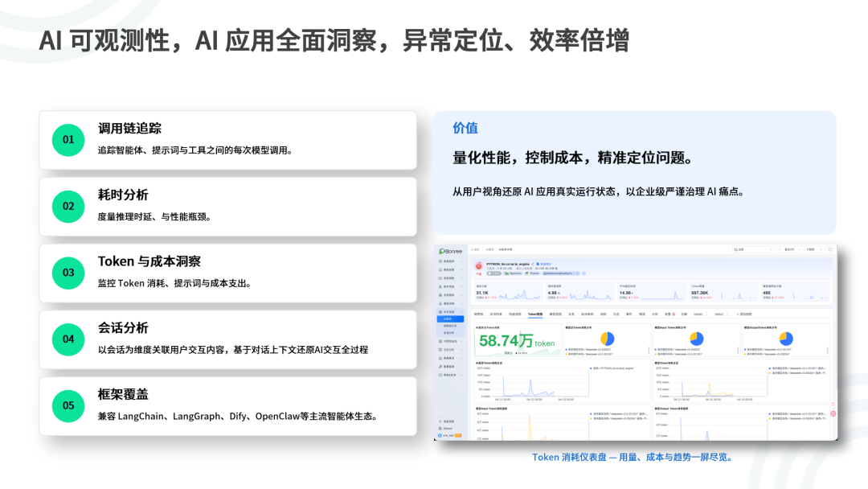Click the Token 消耗仪表盘 caption below screenshot
Image resolution: width=868 pixels, height=489 pixels.
point(633,458)
